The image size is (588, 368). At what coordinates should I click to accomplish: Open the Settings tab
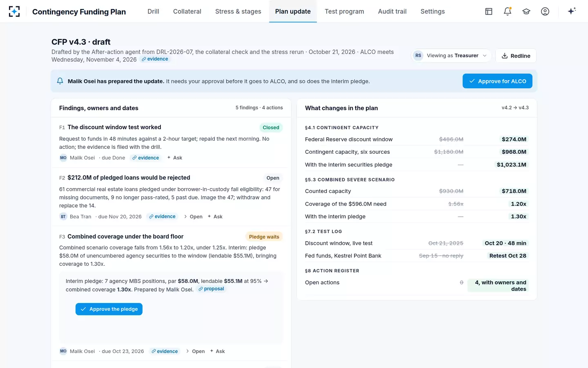click(432, 11)
